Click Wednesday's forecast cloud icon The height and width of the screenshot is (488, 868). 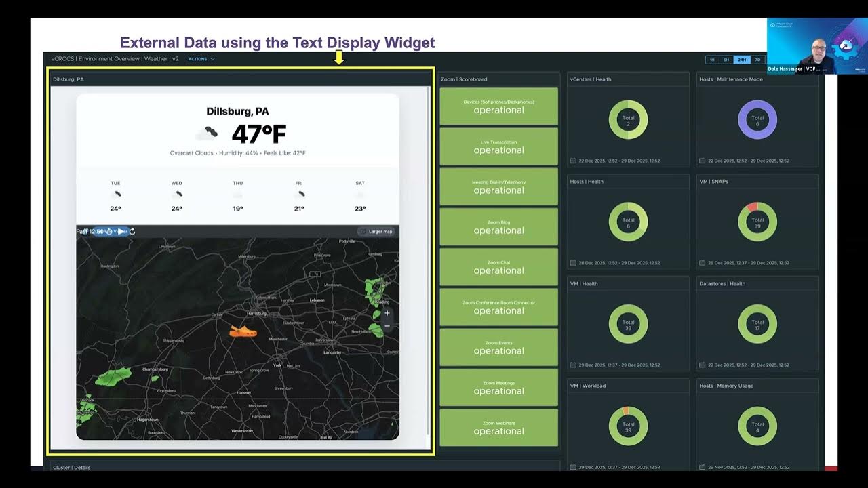pyautogui.click(x=177, y=195)
